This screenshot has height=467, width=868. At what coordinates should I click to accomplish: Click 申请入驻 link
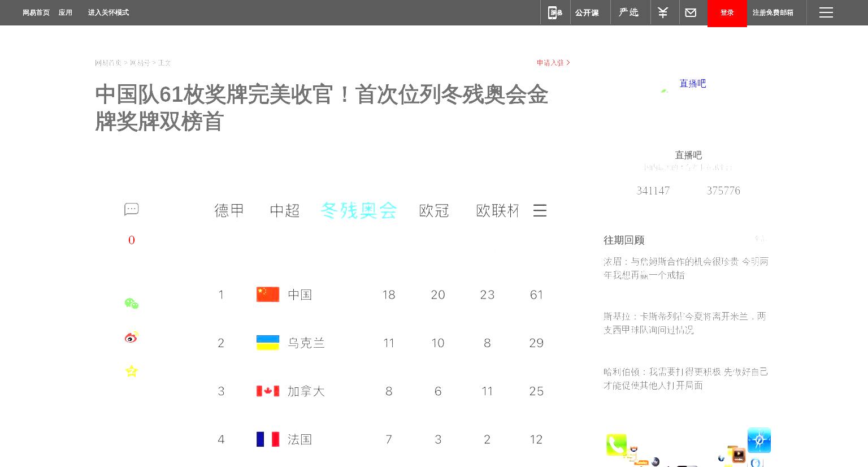553,63
